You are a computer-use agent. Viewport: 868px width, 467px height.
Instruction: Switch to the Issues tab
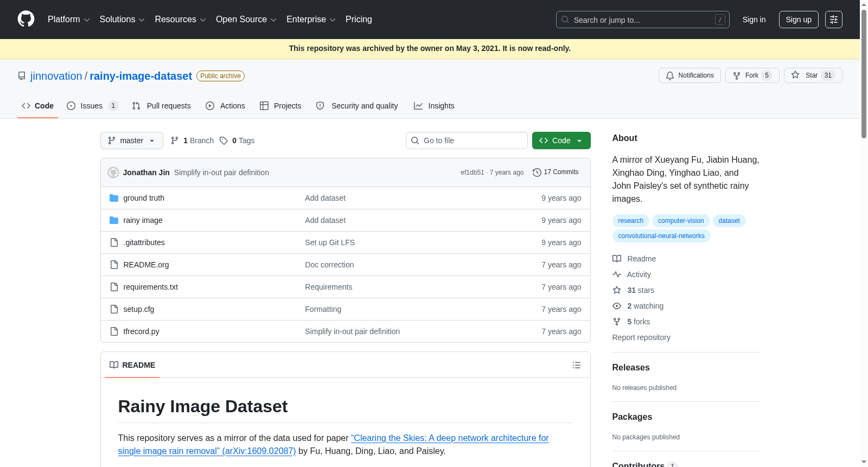click(92, 106)
